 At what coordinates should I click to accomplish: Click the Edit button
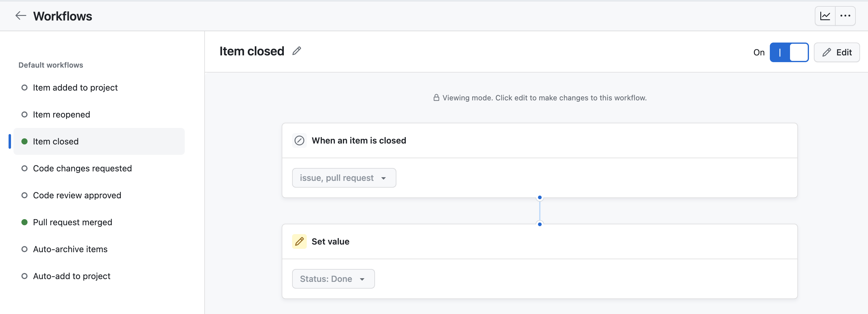837,52
